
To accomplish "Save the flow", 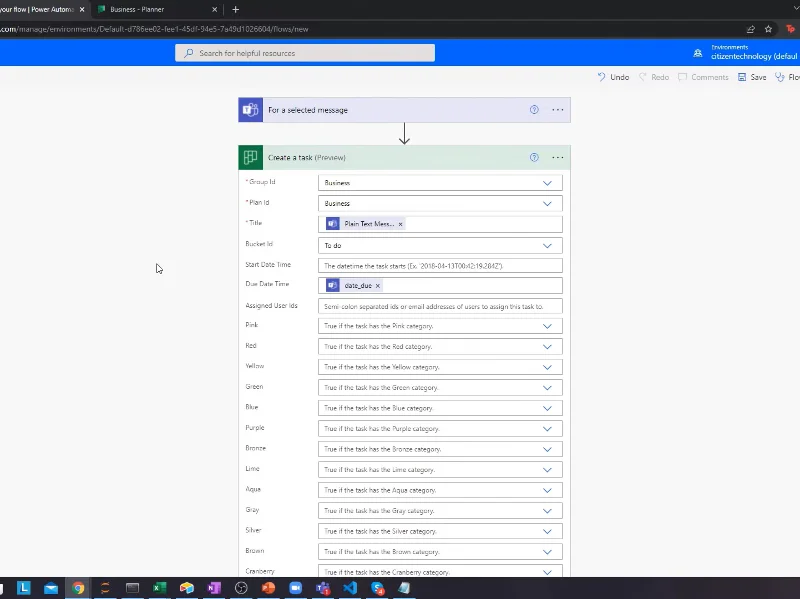I will 752,77.
